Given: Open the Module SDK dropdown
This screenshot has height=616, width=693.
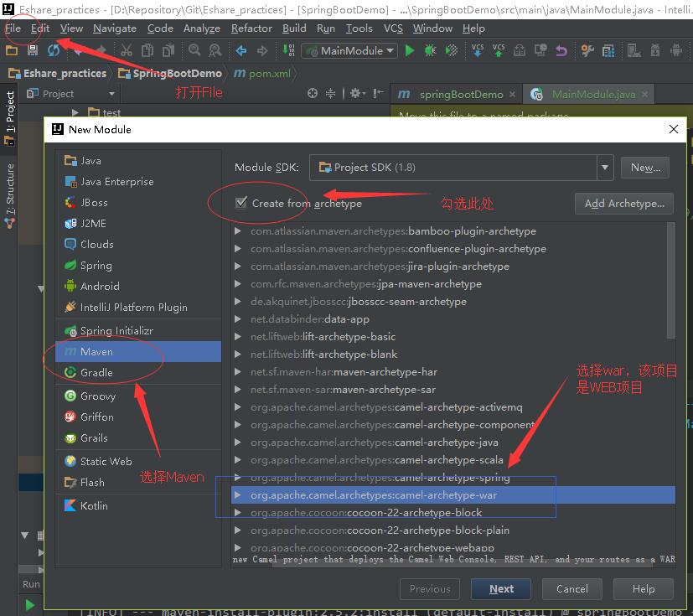Looking at the screenshot, I should point(605,168).
